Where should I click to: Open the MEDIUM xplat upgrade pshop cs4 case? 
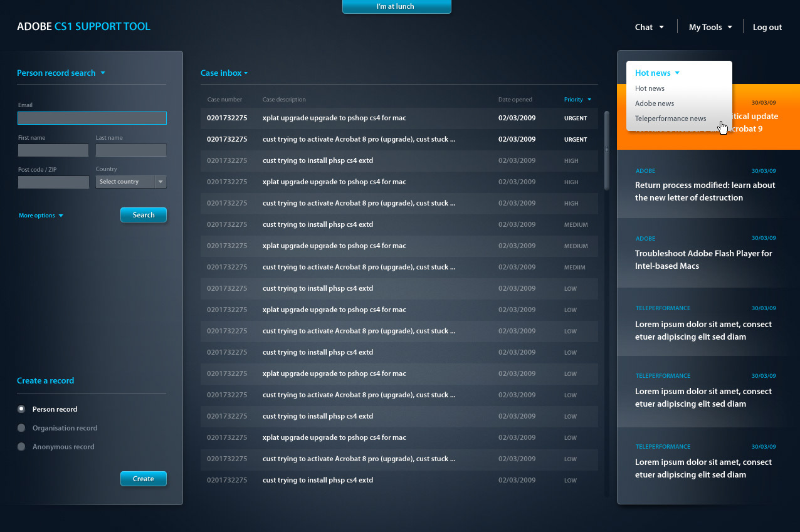click(399, 246)
